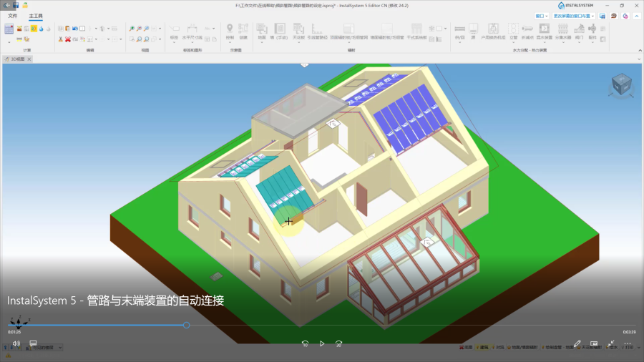Click the 户用换热机组 tool
644x362 pixels.
(x=493, y=31)
